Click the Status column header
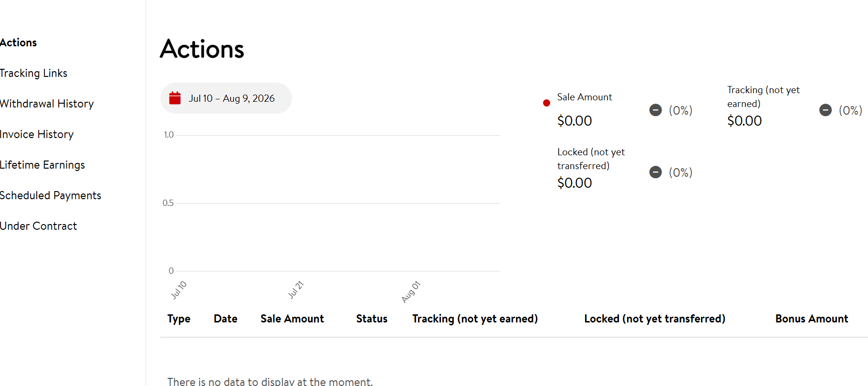This screenshot has height=386, width=868. (372, 319)
